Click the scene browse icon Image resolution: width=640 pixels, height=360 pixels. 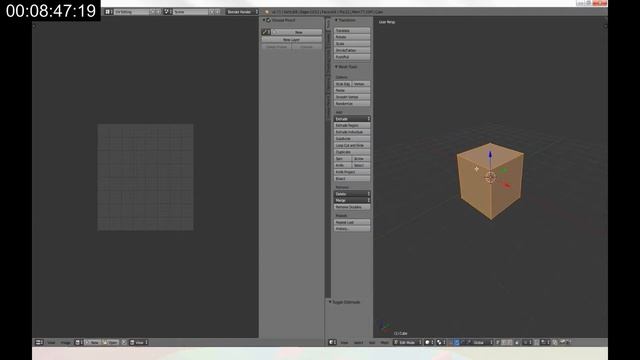point(167,12)
